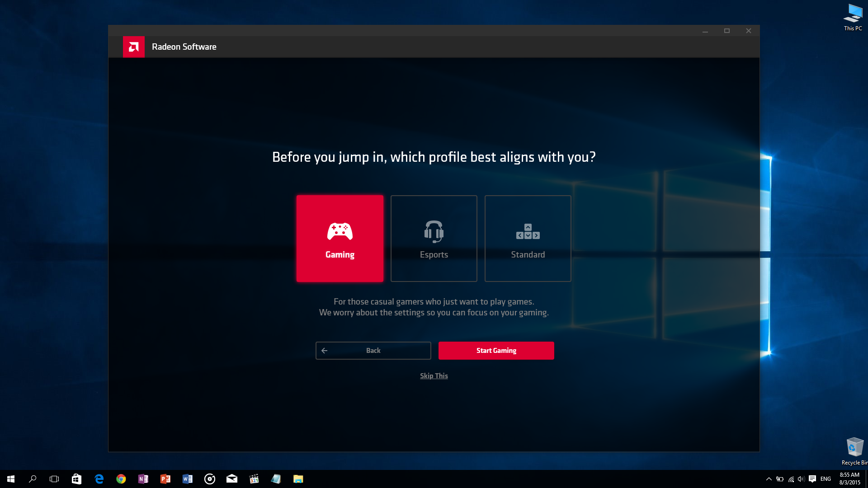
Task: Open PowerPoint from the taskbar
Action: coord(165,479)
